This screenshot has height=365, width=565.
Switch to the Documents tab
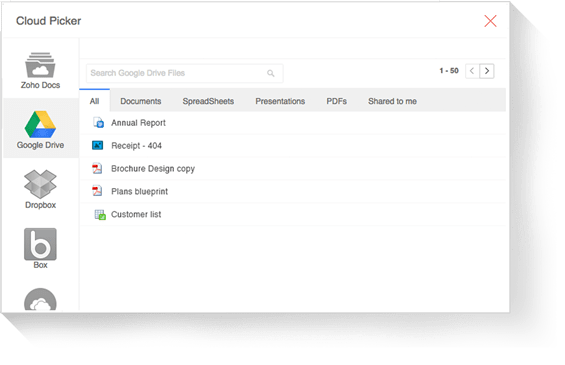click(141, 101)
